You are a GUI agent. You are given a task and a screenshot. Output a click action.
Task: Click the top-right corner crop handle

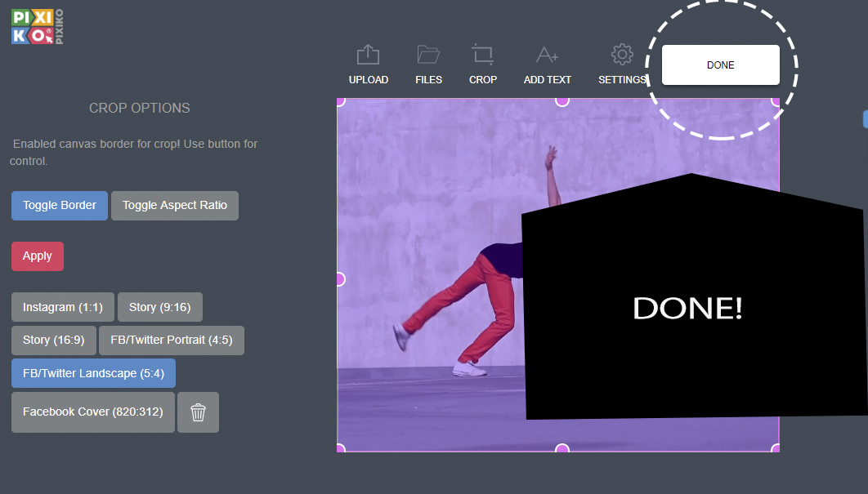coord(776,101)
